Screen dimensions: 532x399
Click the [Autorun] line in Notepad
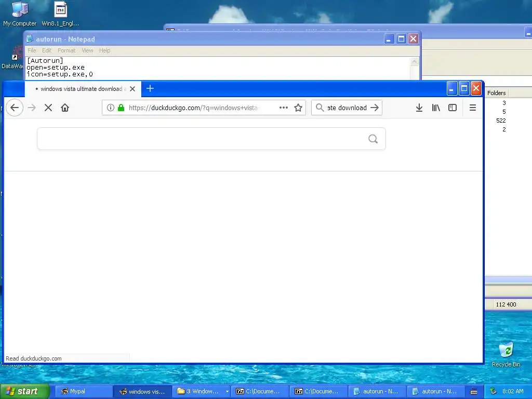click(45, 61)
